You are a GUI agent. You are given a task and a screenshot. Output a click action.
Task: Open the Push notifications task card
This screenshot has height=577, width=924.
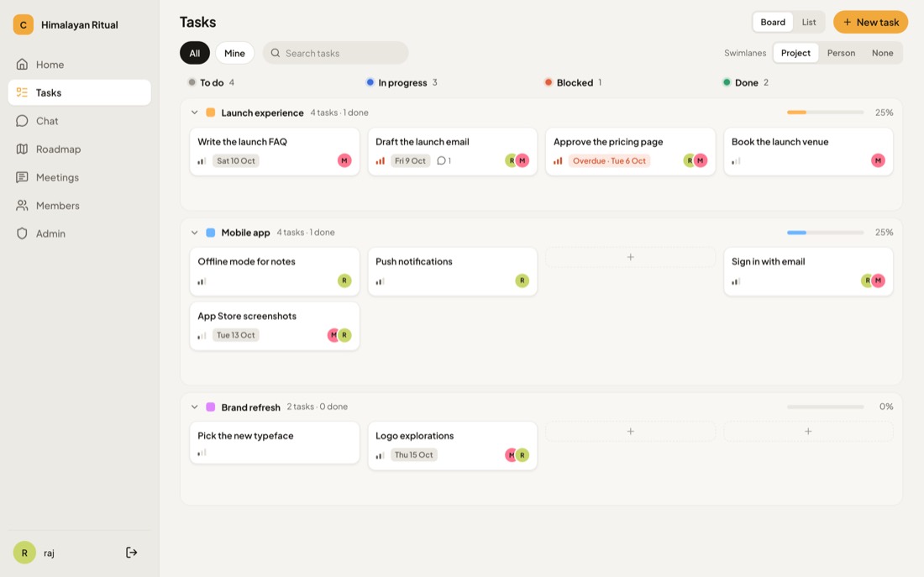[453, 272]
